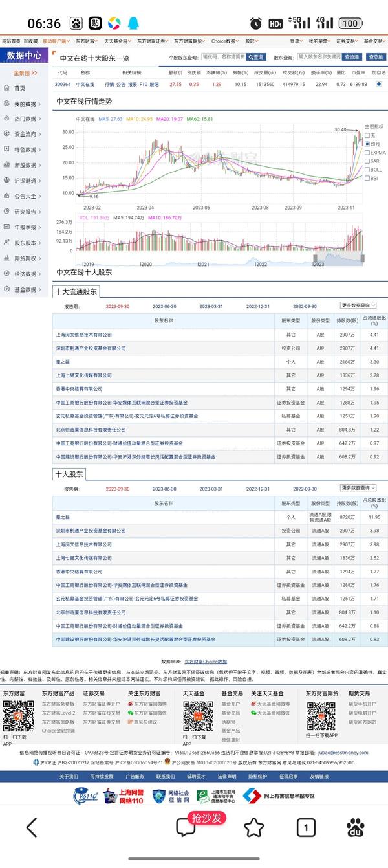Expand the 天天基金网 top nav dropdown

click(x=118, y=41)
